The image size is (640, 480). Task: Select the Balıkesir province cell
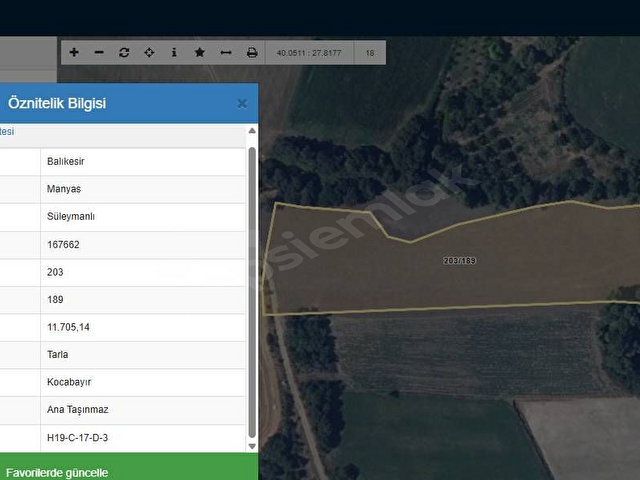pos(143,162)
